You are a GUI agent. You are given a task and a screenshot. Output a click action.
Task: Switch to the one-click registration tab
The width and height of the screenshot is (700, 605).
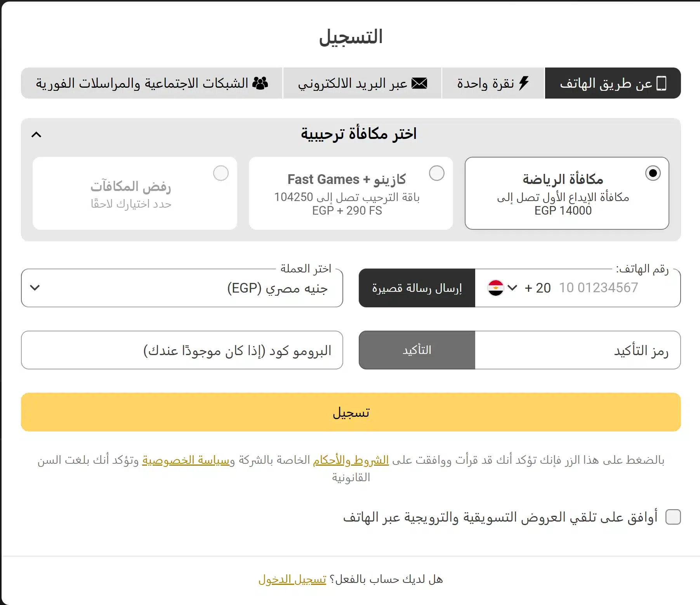(493, 83)
